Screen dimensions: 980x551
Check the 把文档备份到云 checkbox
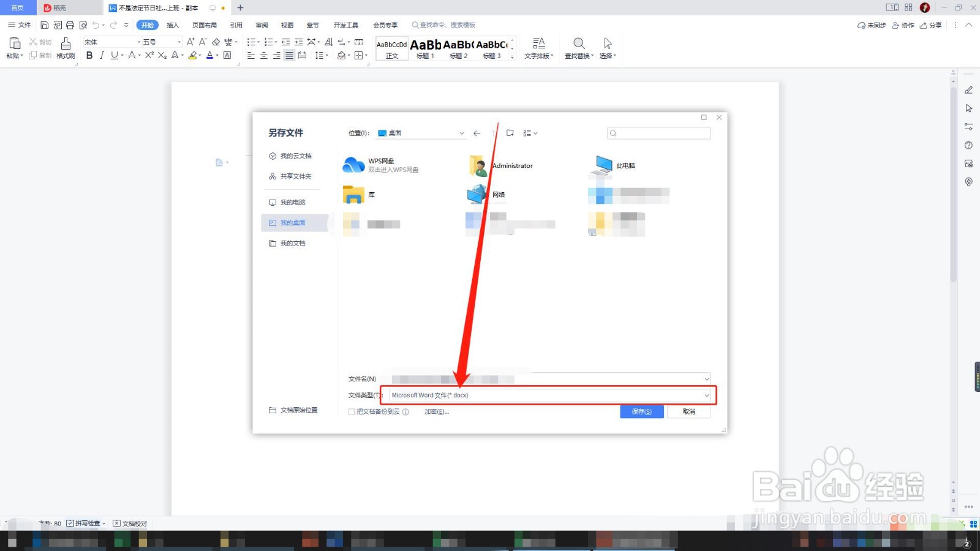(352, 412)
